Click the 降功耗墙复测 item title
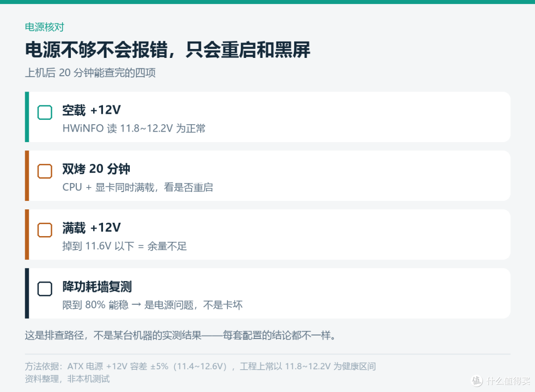 coord(97,287)
